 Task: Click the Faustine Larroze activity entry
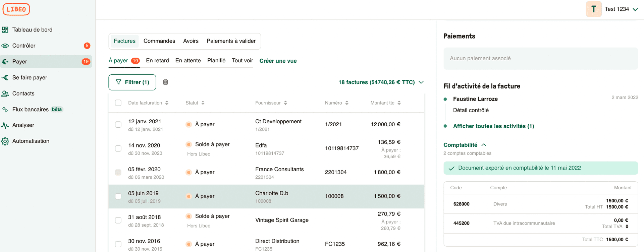[x=475, y=99]
